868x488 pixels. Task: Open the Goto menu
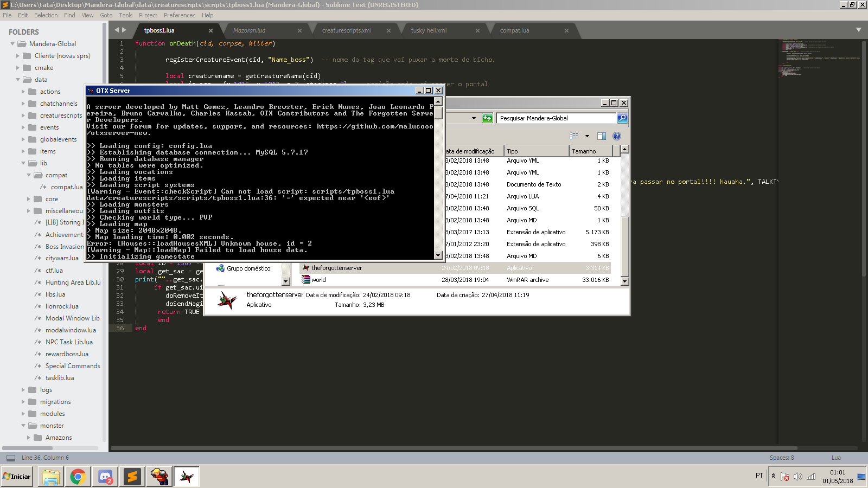coord(106,15)
